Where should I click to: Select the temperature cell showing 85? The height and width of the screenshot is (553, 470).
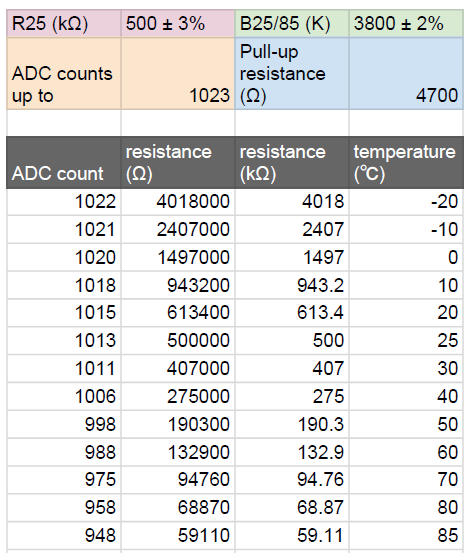click(x=406, y=535)
